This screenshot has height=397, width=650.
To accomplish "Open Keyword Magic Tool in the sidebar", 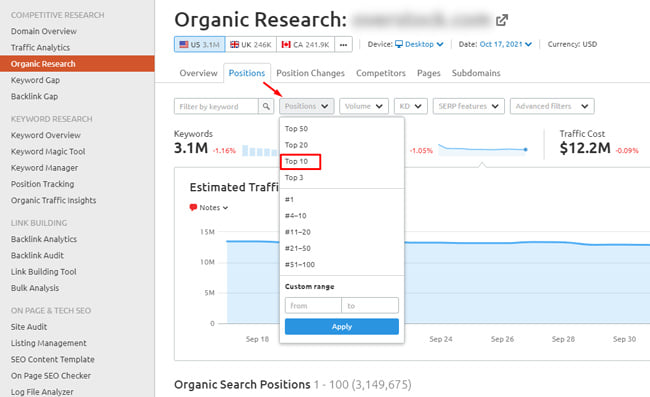I will pyautogui.click(x=48, y=152).
